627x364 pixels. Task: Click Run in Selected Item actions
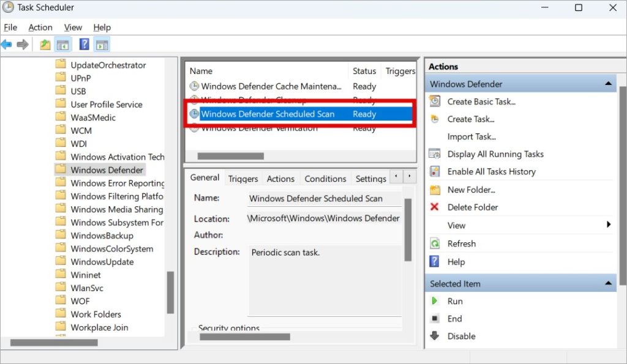[x=455, y=301]
